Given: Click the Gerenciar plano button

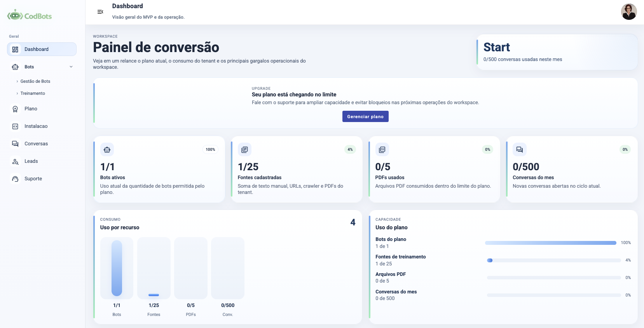Looking at the screenshot, I should [x=365, y=117].
